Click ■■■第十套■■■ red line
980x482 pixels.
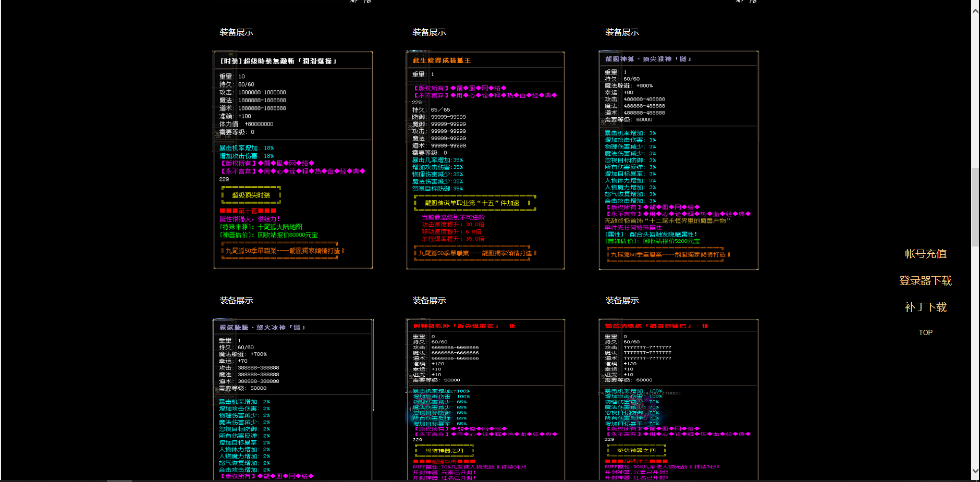(248, 211)
